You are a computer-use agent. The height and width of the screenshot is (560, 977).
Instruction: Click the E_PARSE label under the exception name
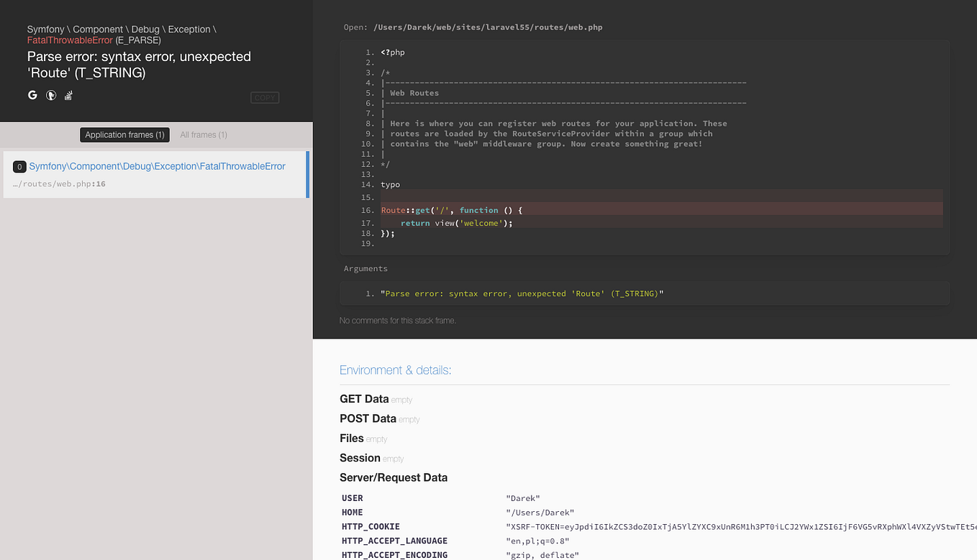point(138,40)
